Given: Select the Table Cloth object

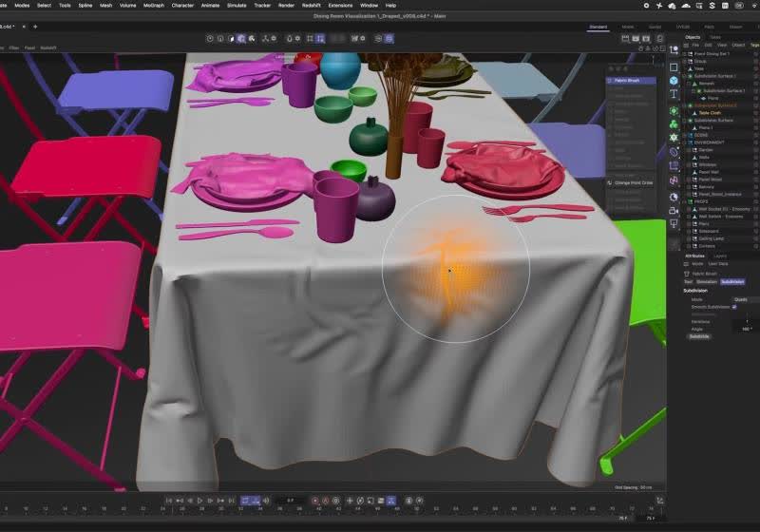Looking at the screenshot, I should click(710, 113).
